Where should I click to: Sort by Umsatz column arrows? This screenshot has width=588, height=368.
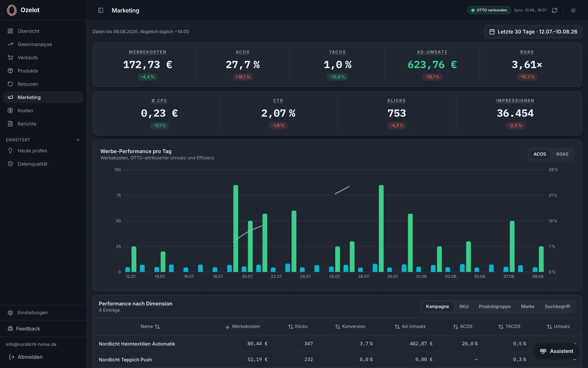[549, 327]
